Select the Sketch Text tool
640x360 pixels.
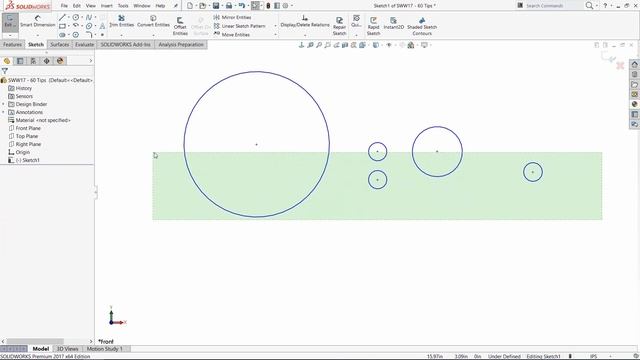pos(102,26)
